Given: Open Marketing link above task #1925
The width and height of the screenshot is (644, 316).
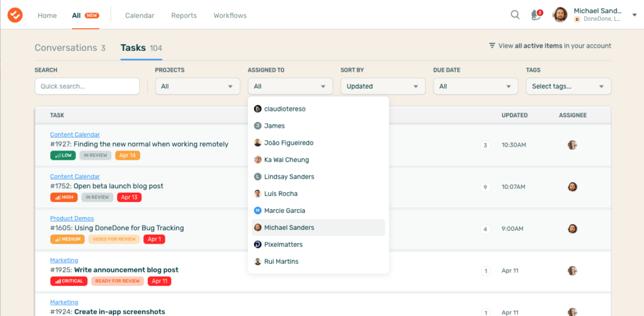Looking at the screenshot, I should click(x=64, y=260).
